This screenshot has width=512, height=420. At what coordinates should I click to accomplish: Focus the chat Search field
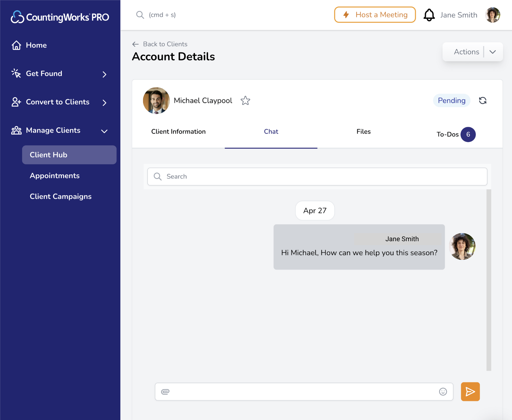tap(317, 177)
